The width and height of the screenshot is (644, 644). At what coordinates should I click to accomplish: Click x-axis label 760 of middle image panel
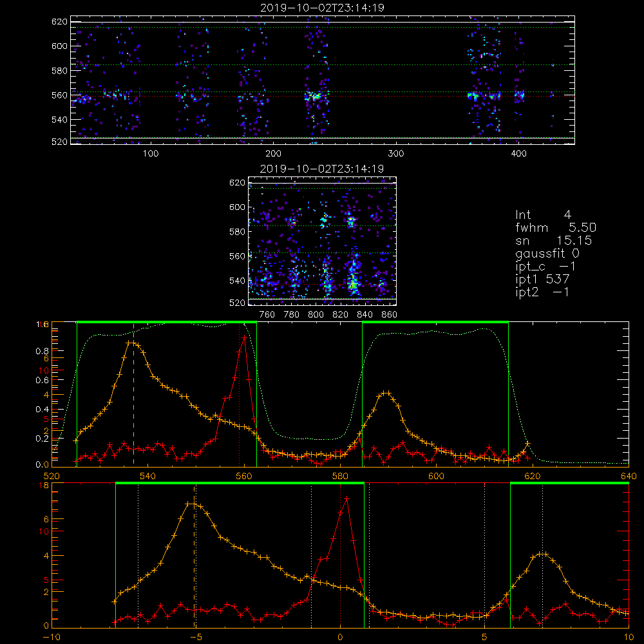(267, 315)
